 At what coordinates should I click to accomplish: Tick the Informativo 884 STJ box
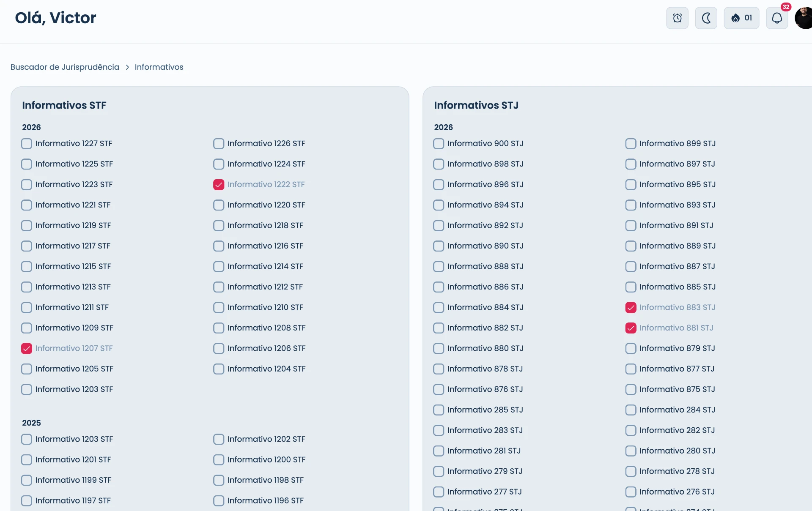point(439,307)
